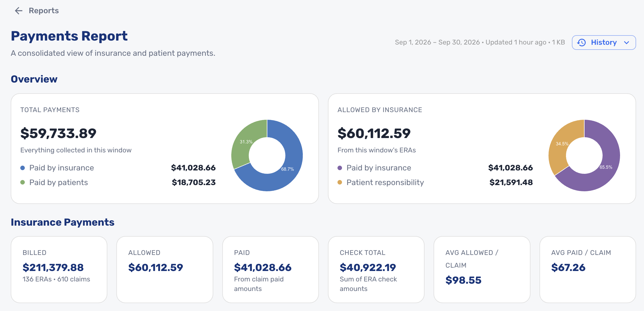Viewport: 644px width, 311px height.
Task: Click the $60,112.59 allowed by insurance headline
Action: coord(374,133)
